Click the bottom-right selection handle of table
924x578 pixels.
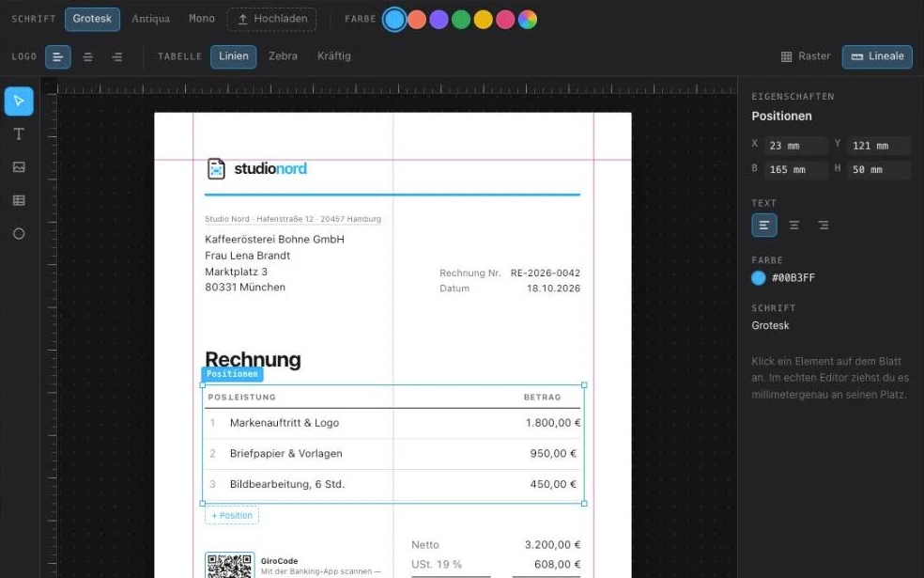584,504
